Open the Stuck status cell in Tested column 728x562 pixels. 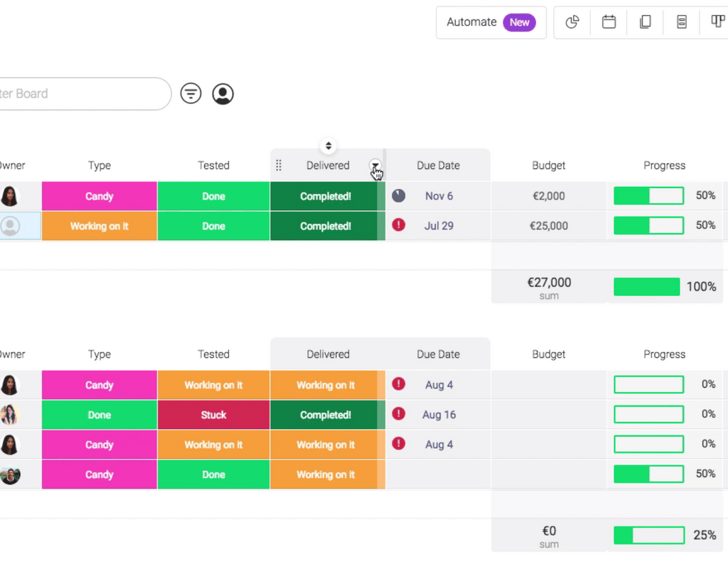point(214,415)
